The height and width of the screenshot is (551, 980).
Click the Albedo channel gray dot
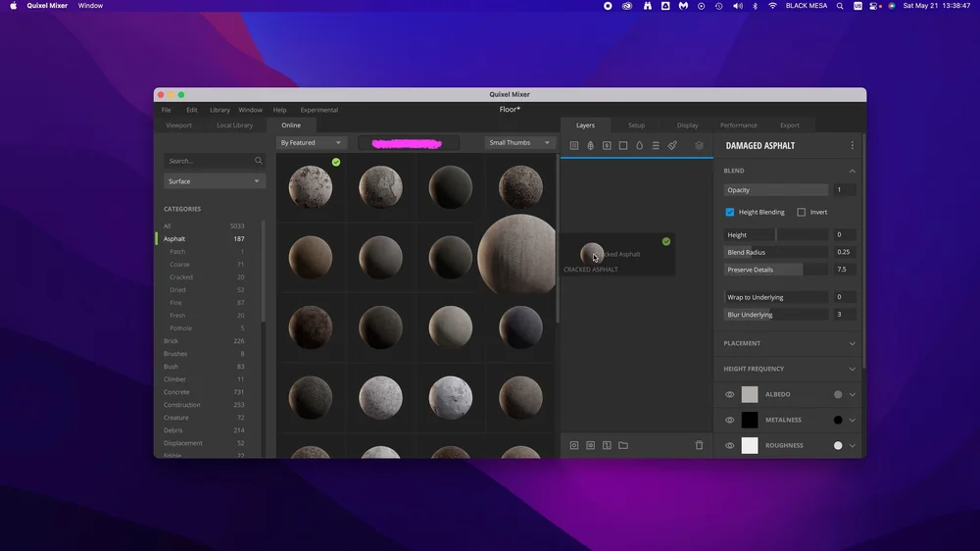(838, 395)
